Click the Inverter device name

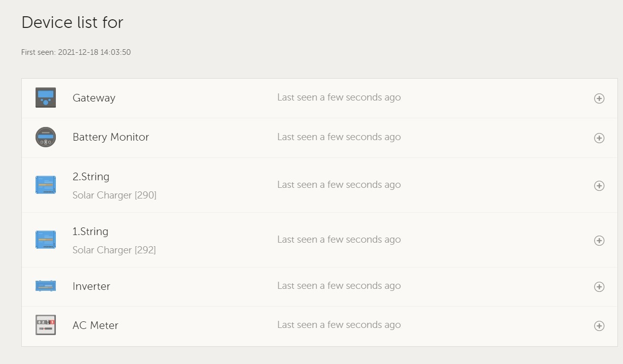91,286
